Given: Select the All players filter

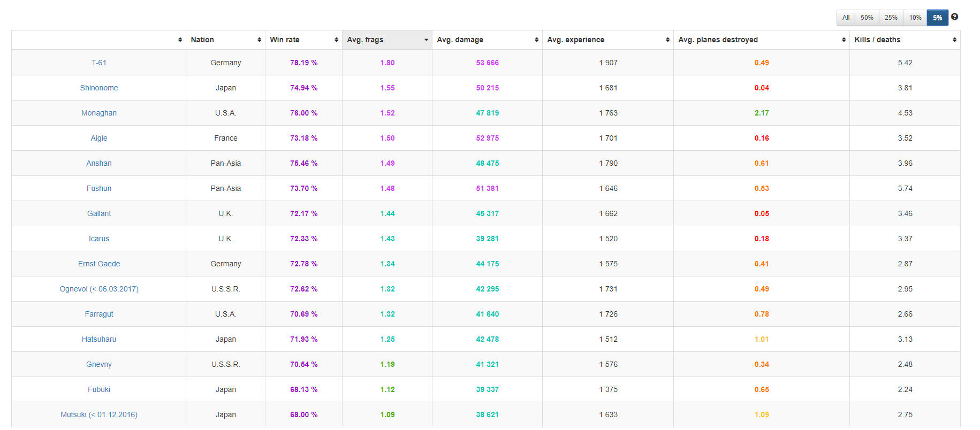Looking at the screenshot, I should 846,18.
